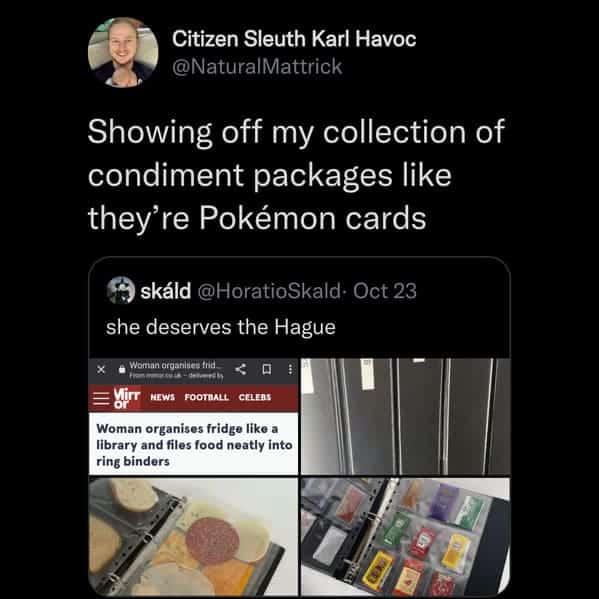599x599 pixels.
Task: Select the FOOTBALL tab
Action: pos(207,397)
